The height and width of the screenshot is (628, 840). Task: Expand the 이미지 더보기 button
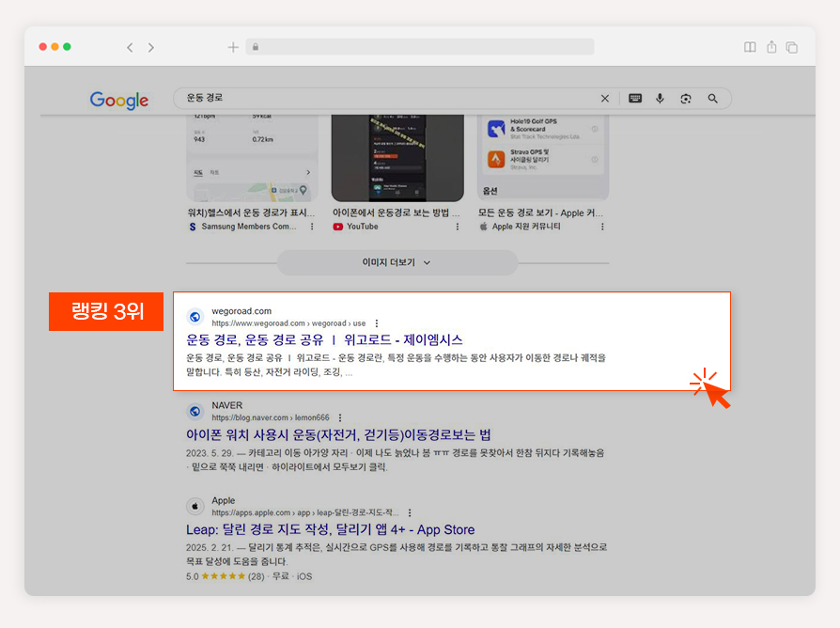click(x=397, y=262)
